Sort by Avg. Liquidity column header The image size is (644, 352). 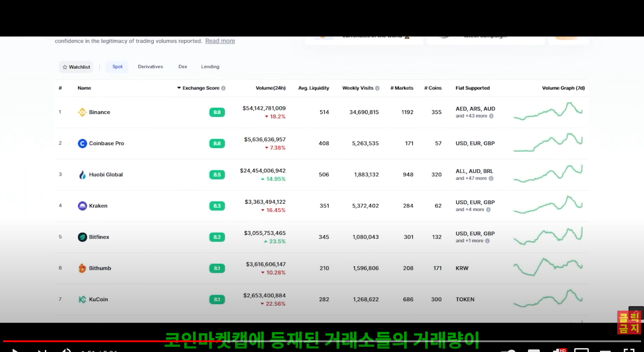pyautogui.click(x=314, y=88)
